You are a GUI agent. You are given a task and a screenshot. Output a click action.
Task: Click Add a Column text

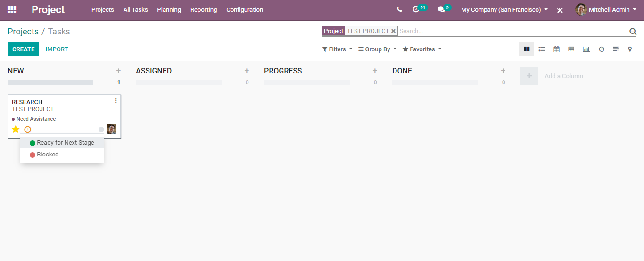click(564, 76)
